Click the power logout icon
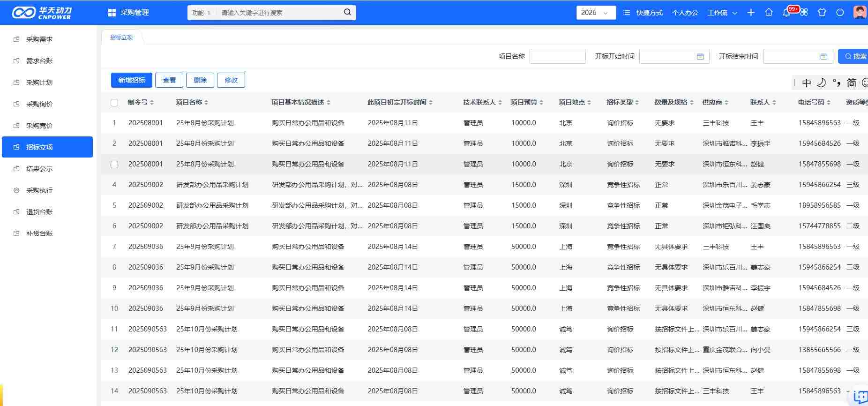The width and height of the screenshot is (868, 406). click(x=840, y=13)
